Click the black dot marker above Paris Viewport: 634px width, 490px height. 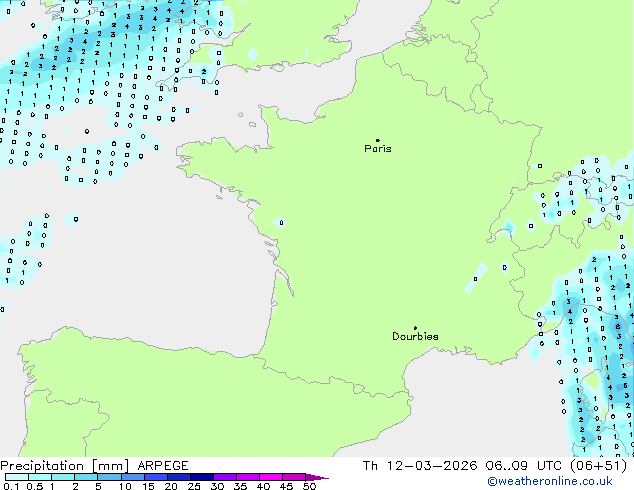(378, 140)
